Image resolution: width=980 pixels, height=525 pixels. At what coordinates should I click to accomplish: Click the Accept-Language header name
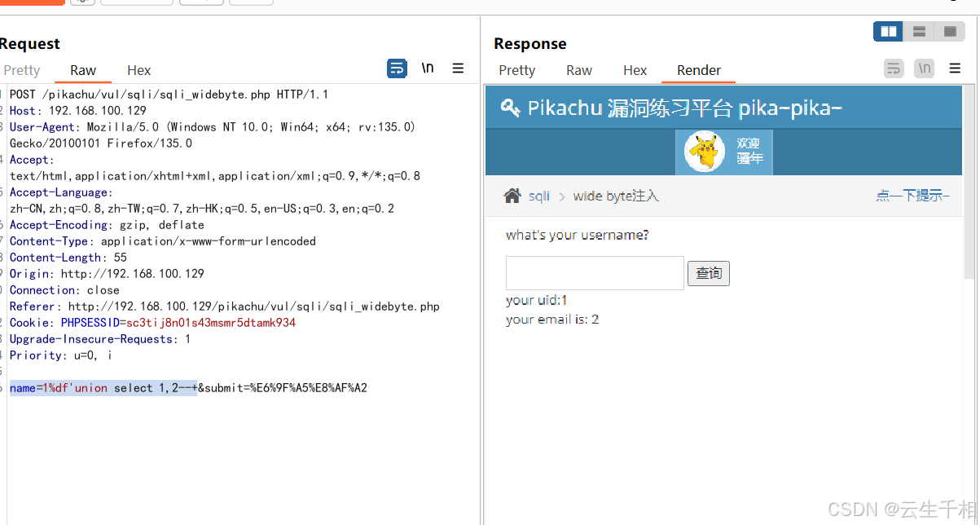(x=59, y=192)
